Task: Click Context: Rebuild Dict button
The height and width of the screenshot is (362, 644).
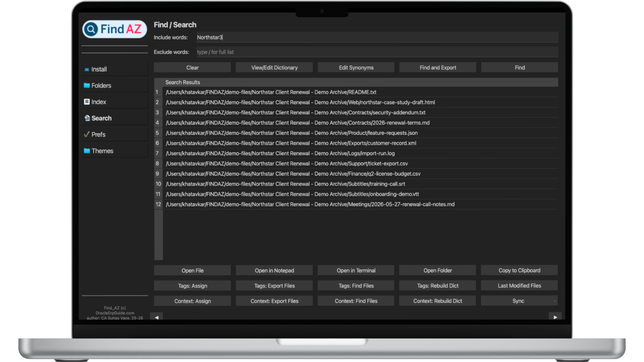Action: pos(438,301)
